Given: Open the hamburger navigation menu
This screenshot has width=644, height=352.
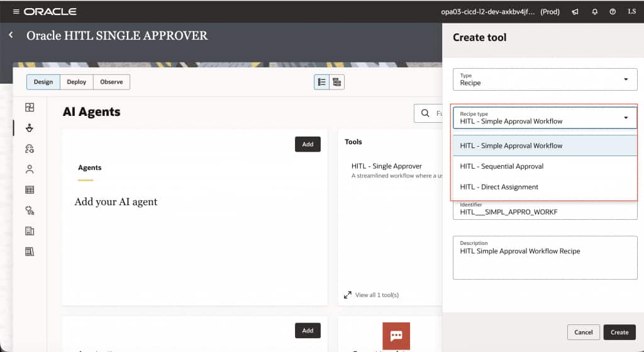Looking at the screenshot, I should point(16,11).
